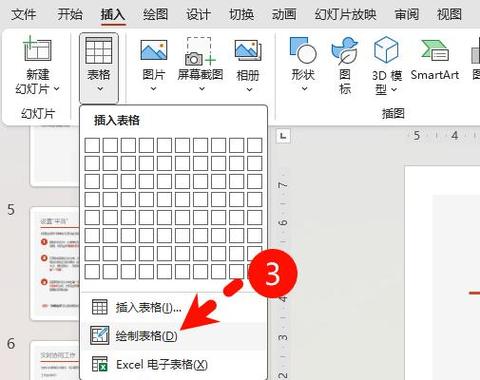Click the 图标 icons button
The height and width of the screenshot is (380, 480).
[x=345, y=65]
